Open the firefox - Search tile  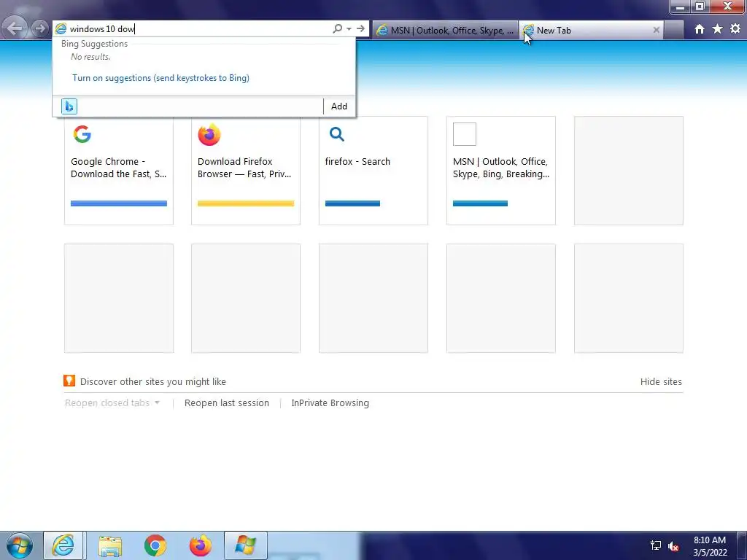tap(373, 171)
